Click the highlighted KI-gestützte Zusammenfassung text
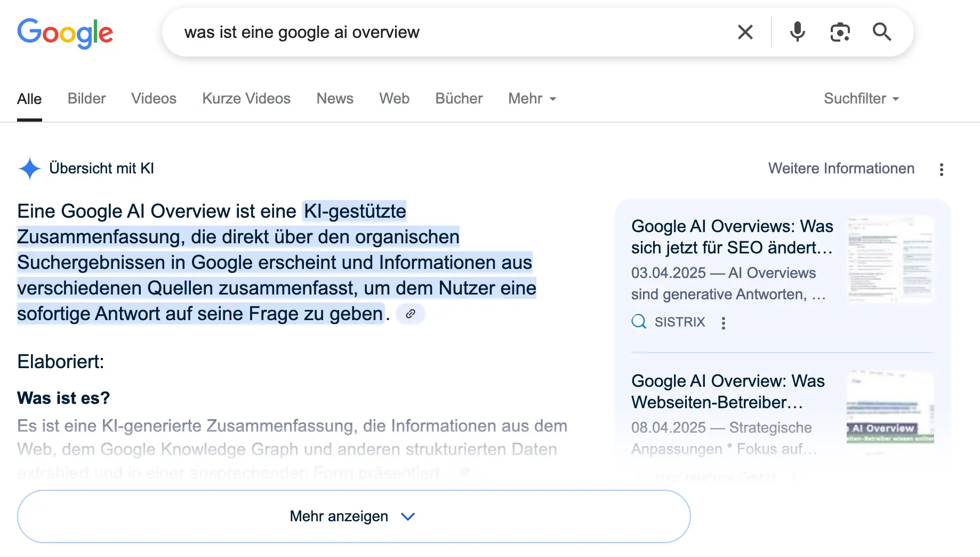980x557 pixels. click(277, 262)
